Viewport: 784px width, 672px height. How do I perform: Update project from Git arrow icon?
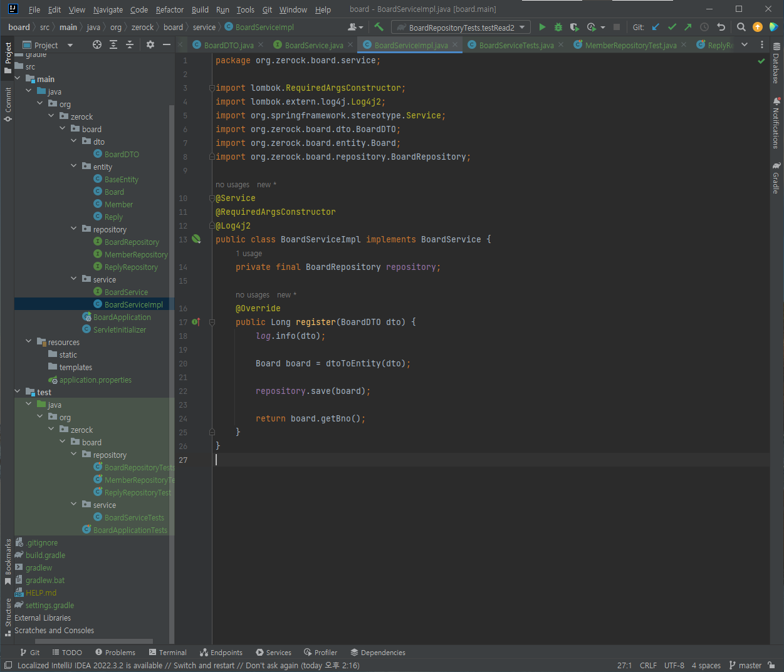[656, 27]
